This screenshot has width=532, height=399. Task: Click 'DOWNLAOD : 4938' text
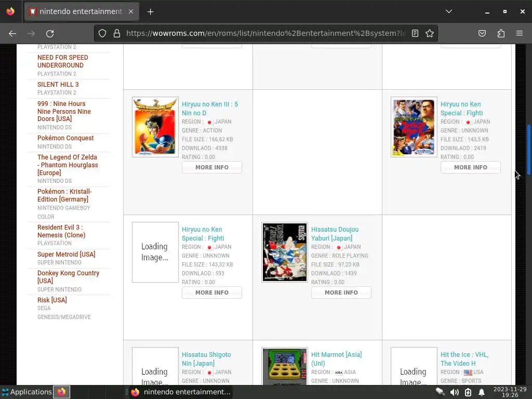[205, 148]
